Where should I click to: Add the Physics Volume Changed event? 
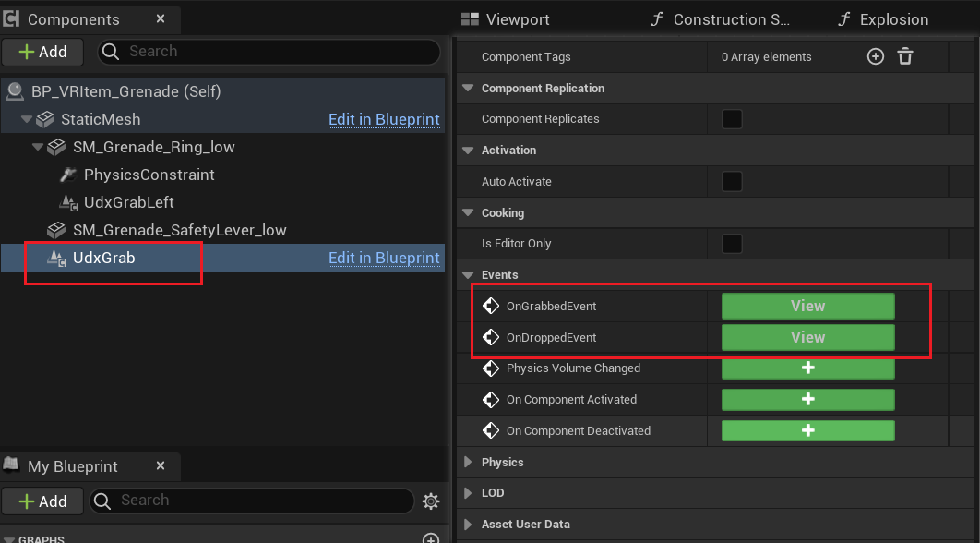pos(807,368)
